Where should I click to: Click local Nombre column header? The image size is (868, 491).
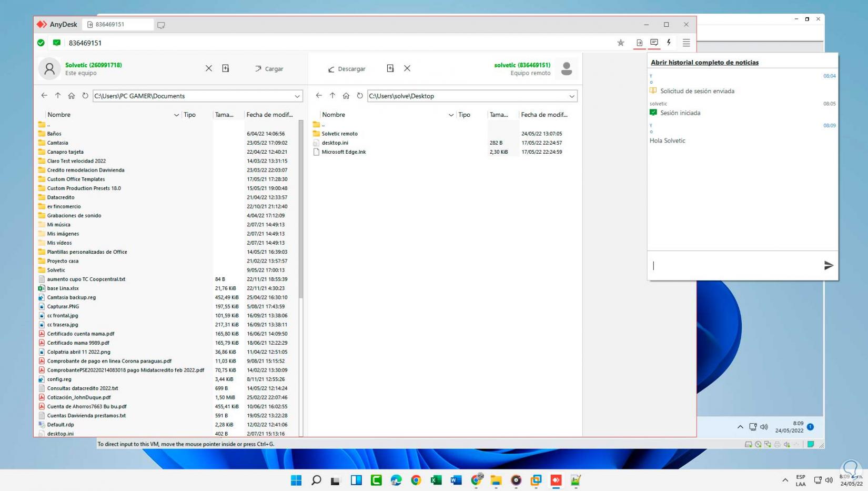pyautogui.click(x=59, y=115)
